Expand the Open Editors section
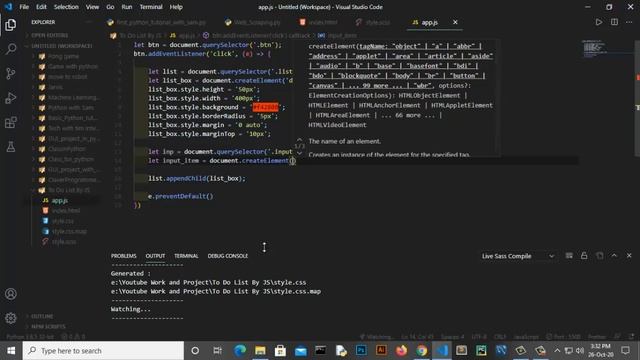Viewport: 640px width, 360px height. click(x=49, y=35)
